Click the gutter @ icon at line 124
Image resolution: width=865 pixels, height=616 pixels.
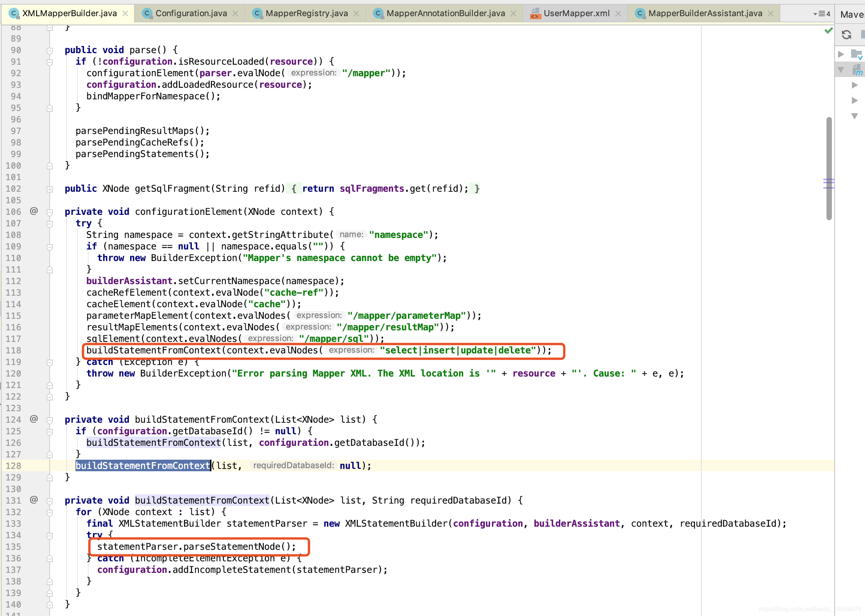34,419
